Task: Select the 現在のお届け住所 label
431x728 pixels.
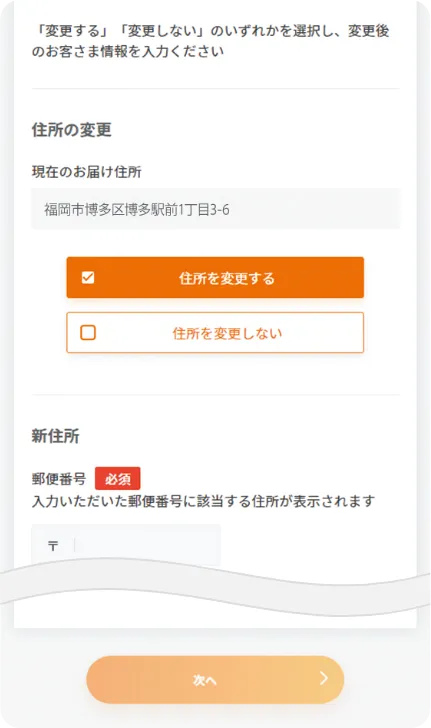Action: pos(86,172)
